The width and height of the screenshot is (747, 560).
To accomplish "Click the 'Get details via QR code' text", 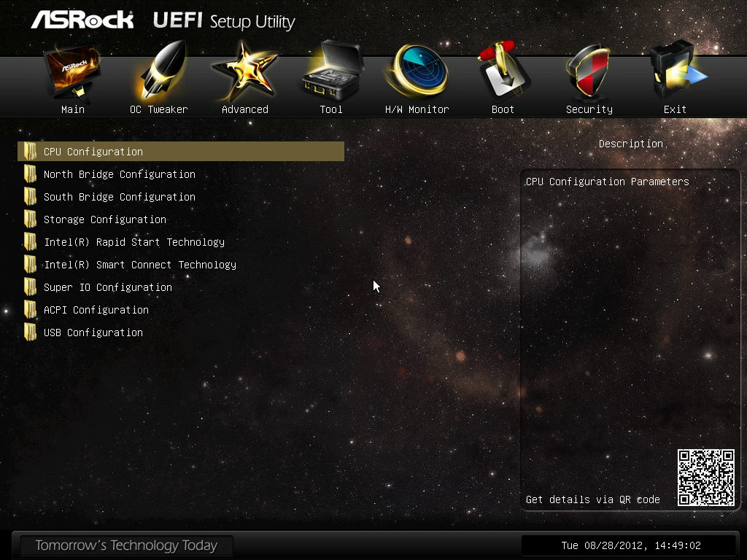I will [592, 499].
